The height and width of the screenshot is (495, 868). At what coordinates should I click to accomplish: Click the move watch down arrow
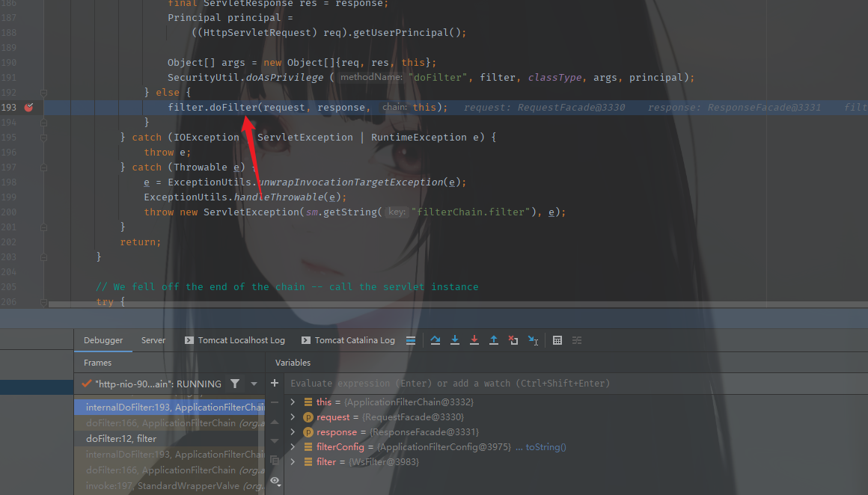click(275, 441)
